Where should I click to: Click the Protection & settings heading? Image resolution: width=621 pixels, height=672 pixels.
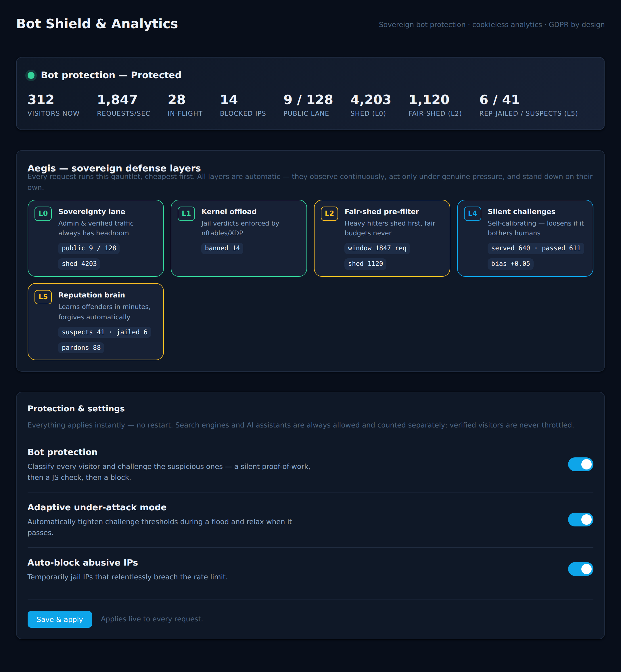(76, 408)
